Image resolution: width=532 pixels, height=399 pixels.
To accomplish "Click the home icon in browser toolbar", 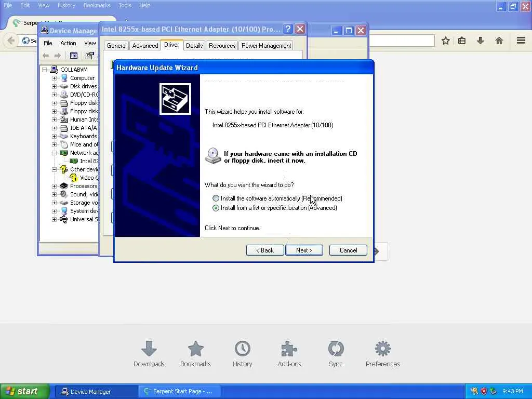I will pos(499,41).
